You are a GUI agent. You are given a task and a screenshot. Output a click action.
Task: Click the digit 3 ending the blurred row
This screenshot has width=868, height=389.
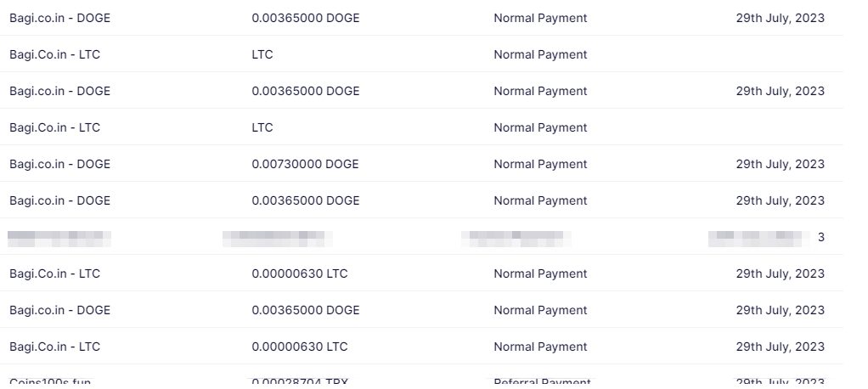point(820,238)
